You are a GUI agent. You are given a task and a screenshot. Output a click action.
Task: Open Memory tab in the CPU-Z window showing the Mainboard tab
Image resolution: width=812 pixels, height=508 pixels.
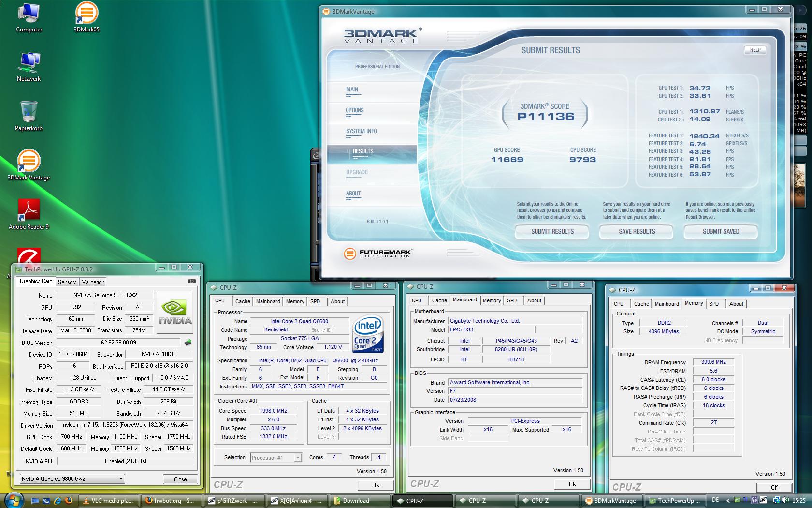click(492, 300)
